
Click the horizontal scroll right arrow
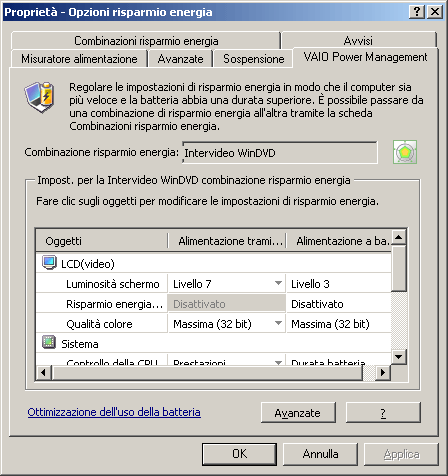383,372
